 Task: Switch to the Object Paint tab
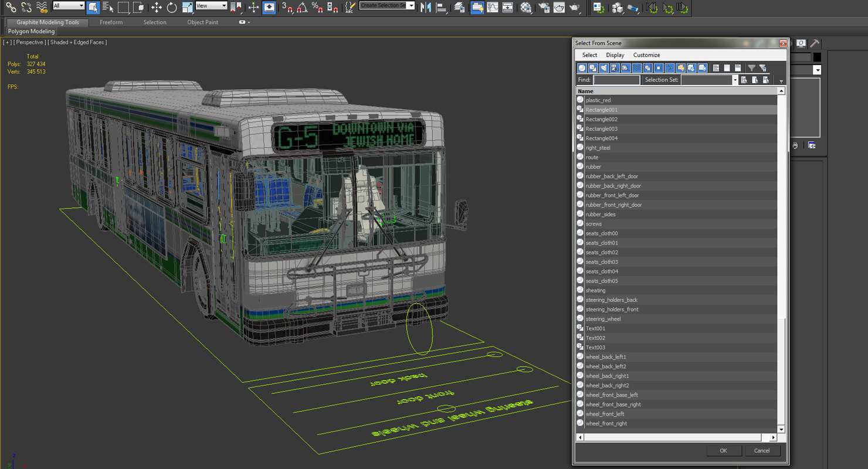pos(203,22)
